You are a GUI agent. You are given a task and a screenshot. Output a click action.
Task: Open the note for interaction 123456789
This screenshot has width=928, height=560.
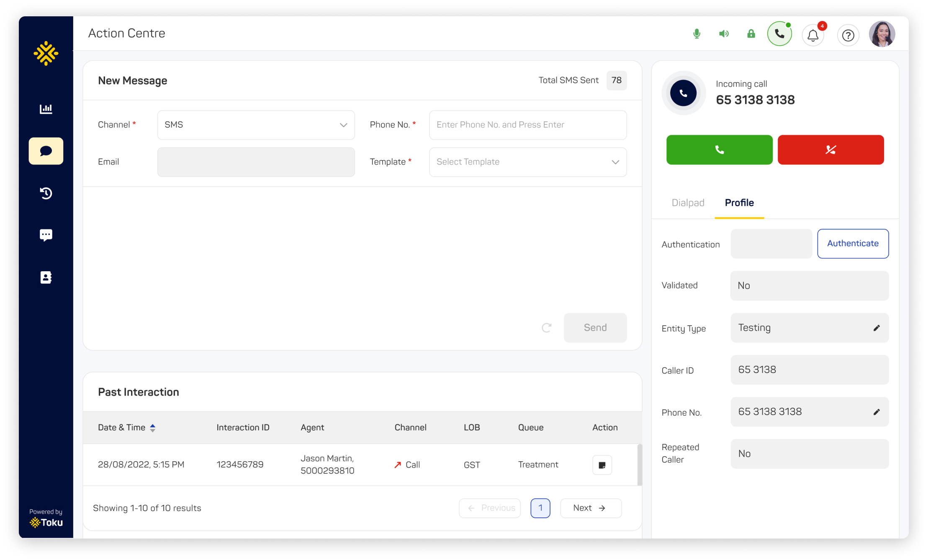click(602, 465)
